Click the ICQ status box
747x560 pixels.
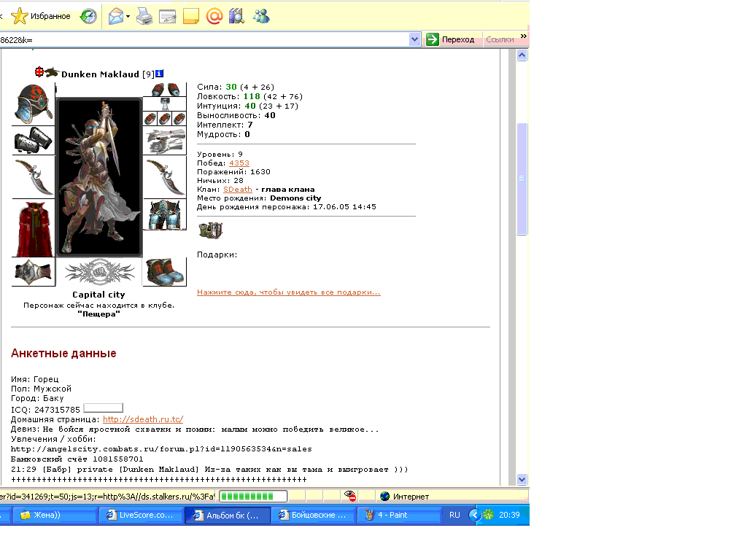104,408
